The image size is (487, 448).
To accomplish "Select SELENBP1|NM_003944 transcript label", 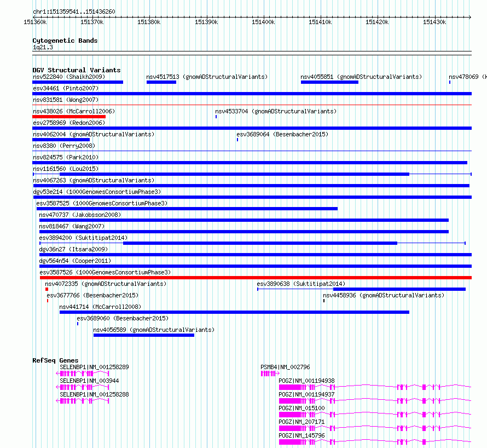I will coord(89,381).
